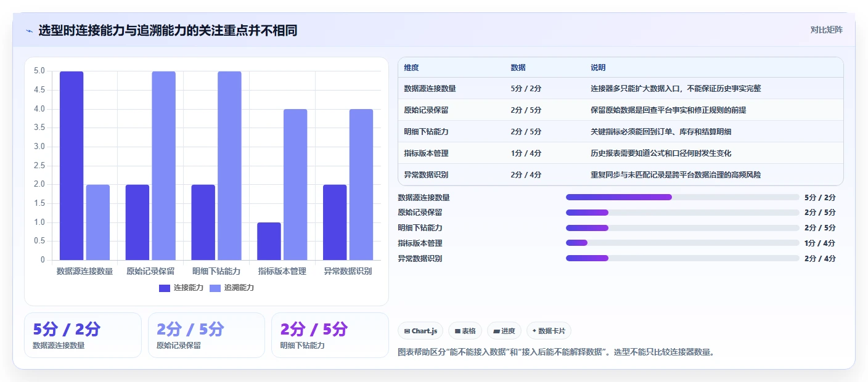
Task: Select the 数据源连接数量 table row cell
Action: pyautogui.click(x=430, y=89)
